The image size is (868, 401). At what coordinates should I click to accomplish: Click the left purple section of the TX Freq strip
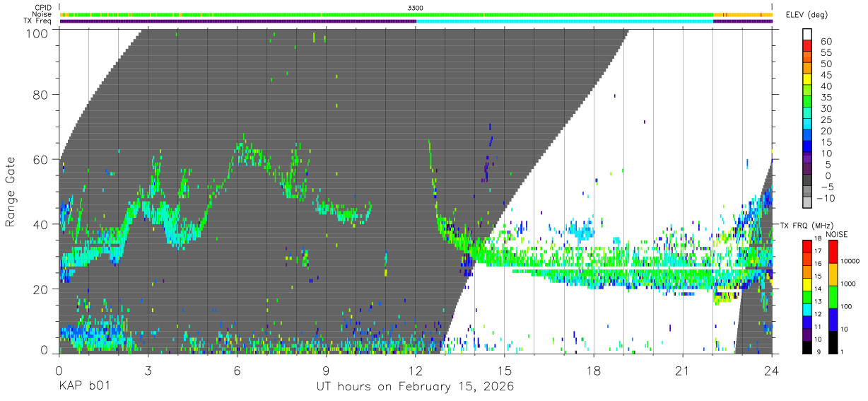pos(238,21)
